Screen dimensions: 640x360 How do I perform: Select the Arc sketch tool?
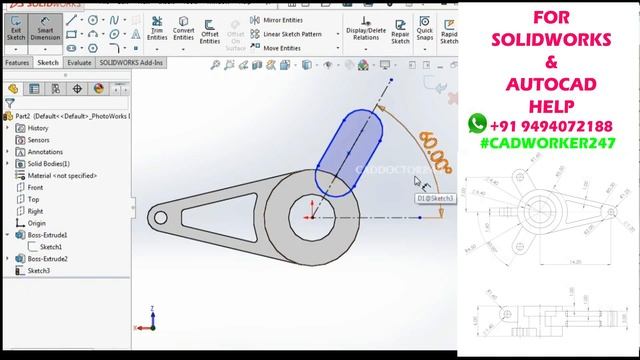point(93,34)
